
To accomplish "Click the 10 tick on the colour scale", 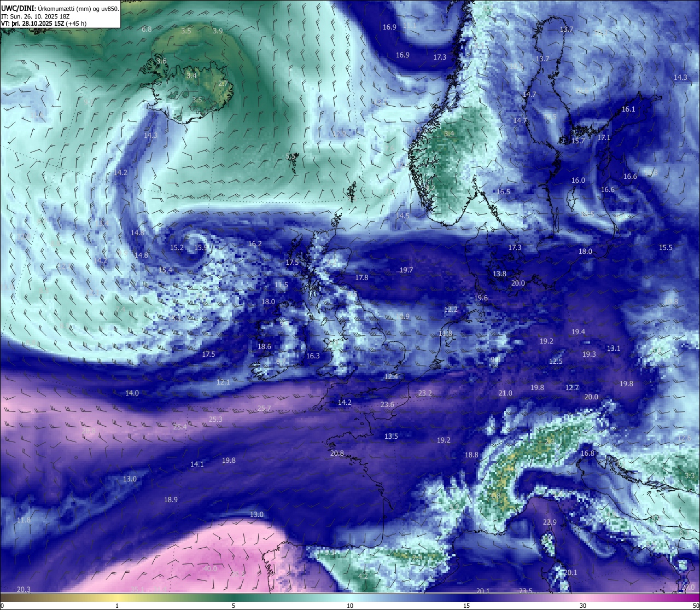I will click(x=350, y=606).
